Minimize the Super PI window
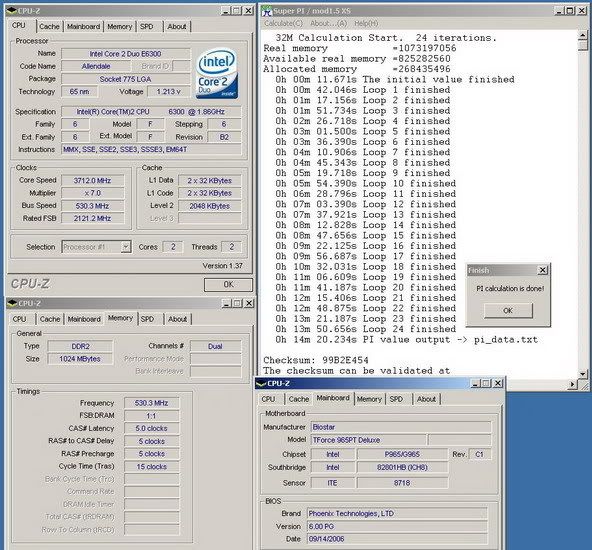592x550 pixels. (x=560, y=11)
